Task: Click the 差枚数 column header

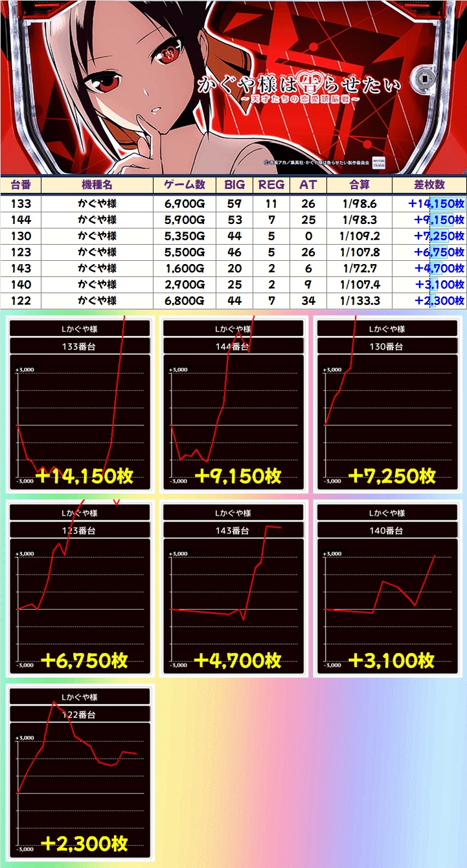Action: click(x=429, y=185)
